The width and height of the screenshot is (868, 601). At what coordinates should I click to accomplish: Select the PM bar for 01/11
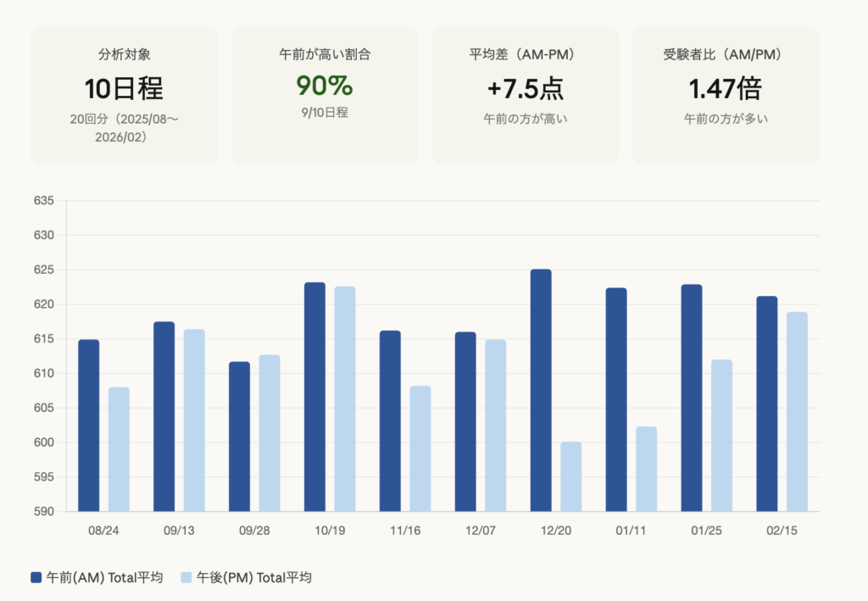(x=646, y=469)
